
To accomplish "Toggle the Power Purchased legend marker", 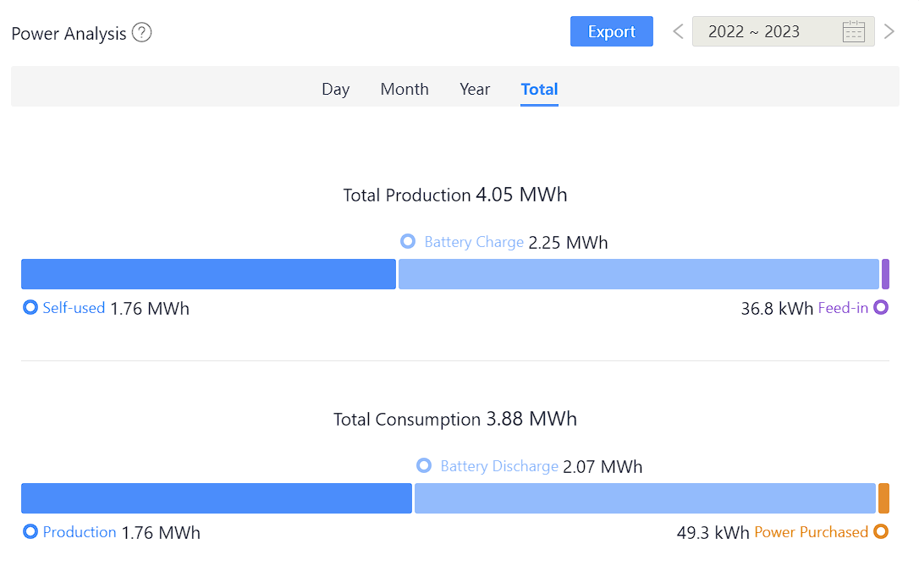I will (881, 531).
